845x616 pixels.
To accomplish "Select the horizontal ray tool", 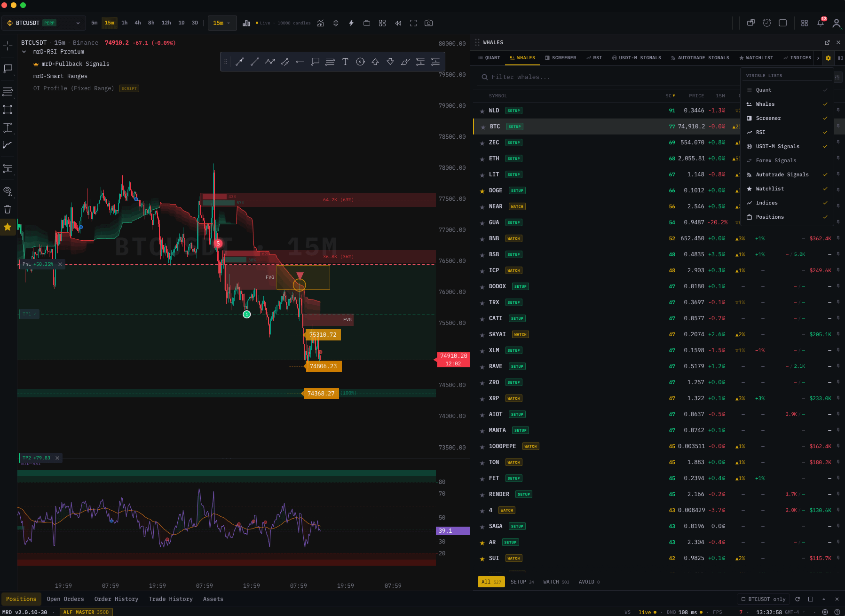I will tap(300, 62).
